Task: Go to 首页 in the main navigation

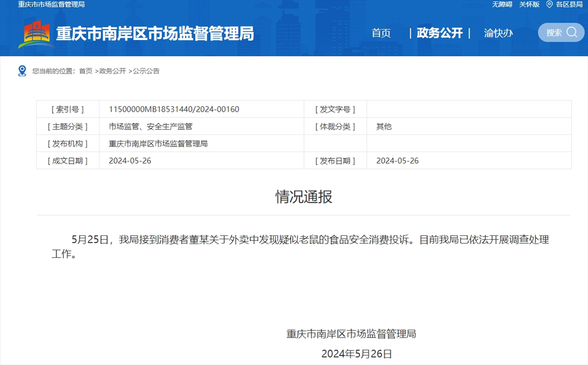Action: (x=381, y=33)
